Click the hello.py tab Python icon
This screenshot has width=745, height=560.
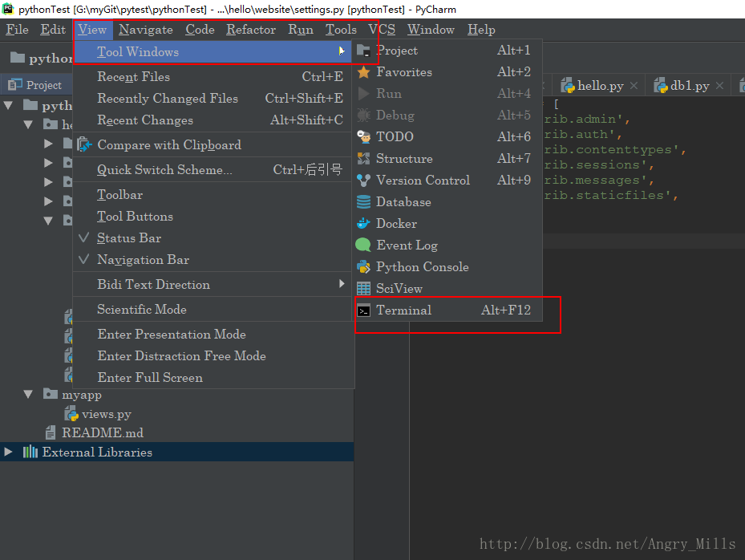click(x=567, y=86)
